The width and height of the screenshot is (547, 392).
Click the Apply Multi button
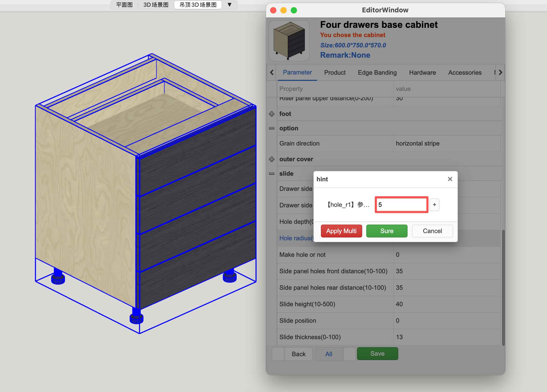click(x=341, y=231)
